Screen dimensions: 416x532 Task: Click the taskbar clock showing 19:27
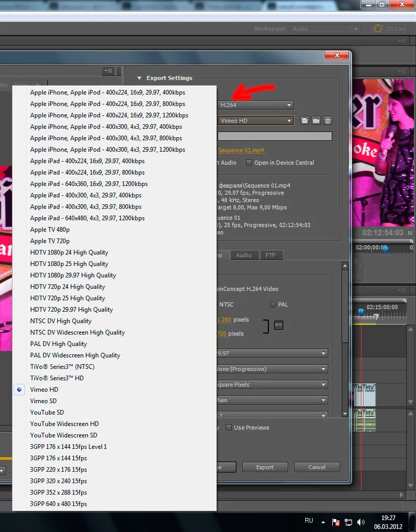point(388,518)
